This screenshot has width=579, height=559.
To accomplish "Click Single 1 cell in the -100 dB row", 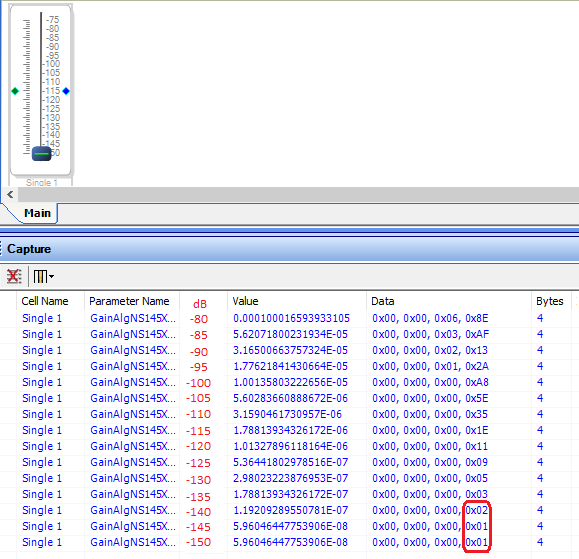I will 42,383.
